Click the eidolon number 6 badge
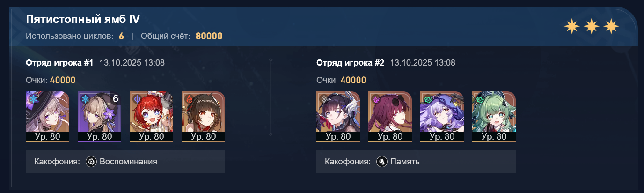This screenshot has width=644, height=193. tap(116, 98)
